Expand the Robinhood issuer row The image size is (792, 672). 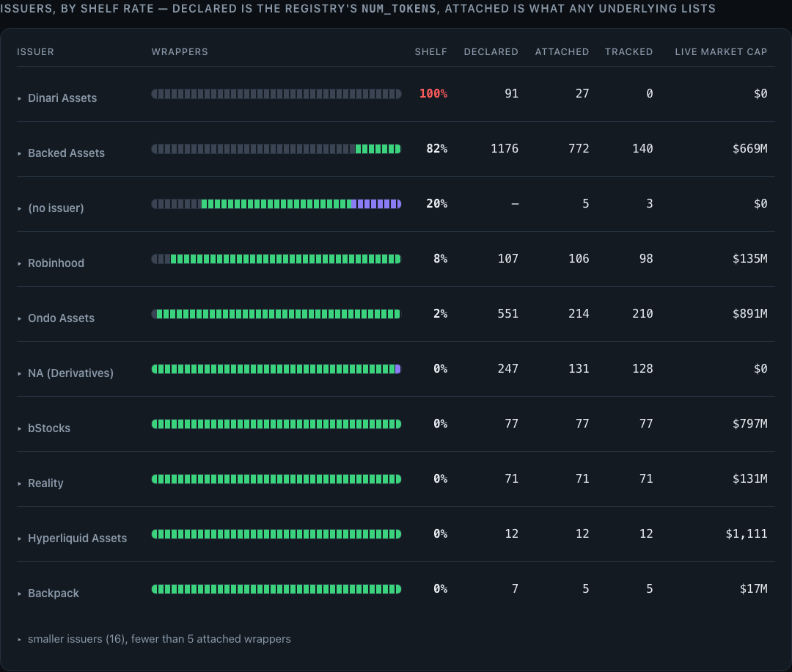pos(20,264)
